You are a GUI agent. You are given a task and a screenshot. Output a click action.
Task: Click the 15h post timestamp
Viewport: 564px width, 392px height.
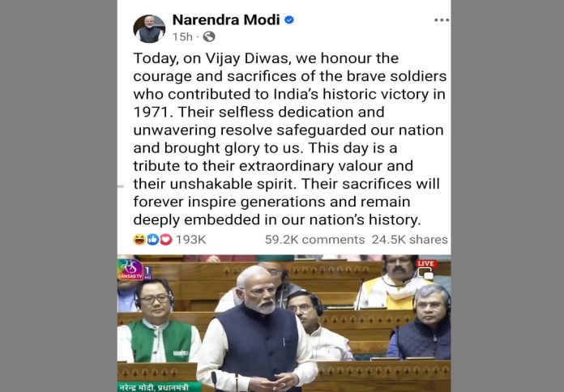pyautogui.click(x=182, y=36)
